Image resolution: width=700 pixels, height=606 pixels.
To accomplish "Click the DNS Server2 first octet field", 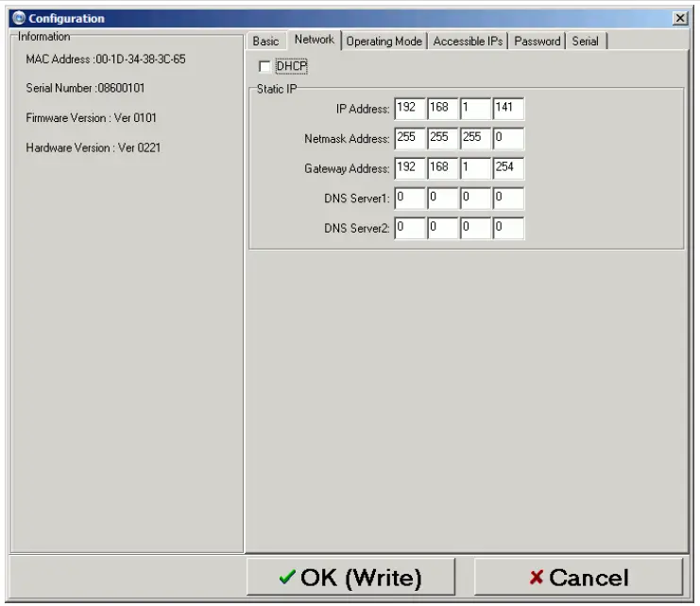I will point(410,229).
